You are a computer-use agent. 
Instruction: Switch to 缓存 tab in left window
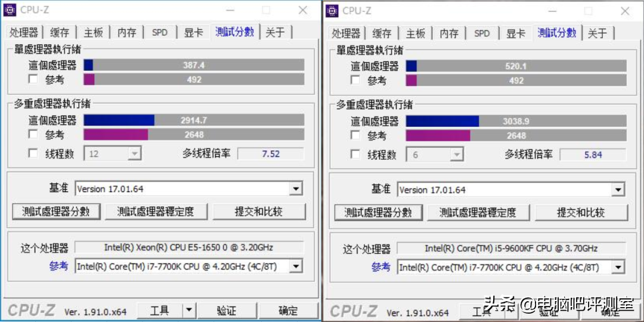tap(60, 32)
